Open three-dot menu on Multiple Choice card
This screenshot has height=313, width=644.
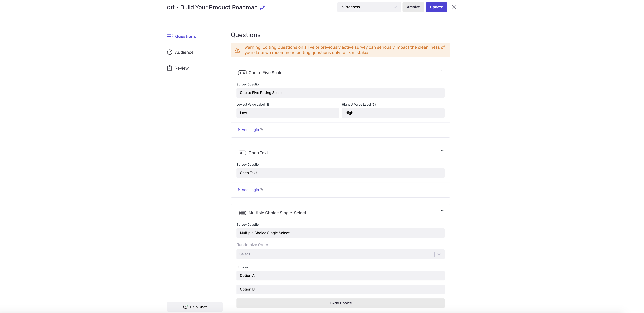point(442,210)
